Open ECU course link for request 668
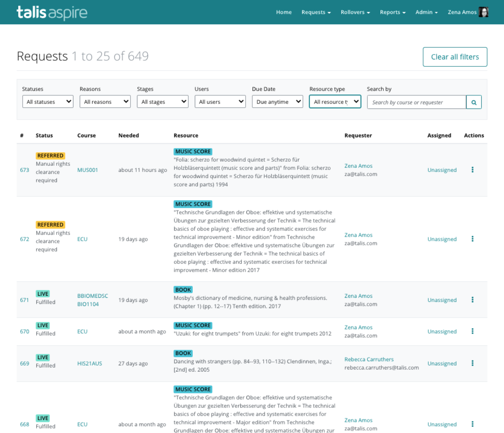The width and height of the screenshot is (504, 433). (x=82, y=424)
